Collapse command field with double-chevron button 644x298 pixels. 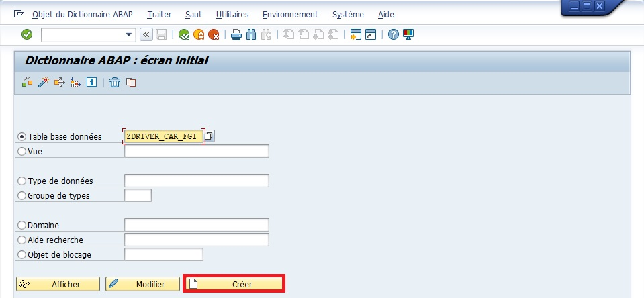click(x=145, y=34)
